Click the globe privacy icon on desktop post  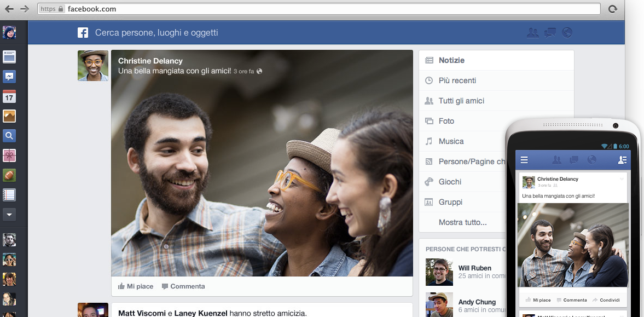click(259, 71)
